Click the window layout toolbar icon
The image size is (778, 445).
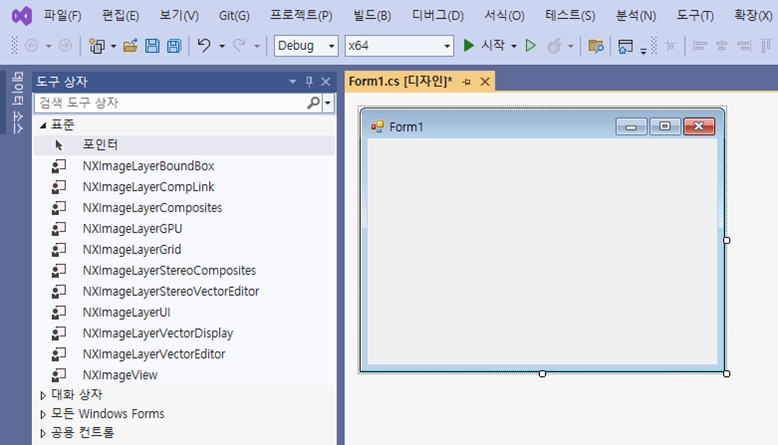625,46
